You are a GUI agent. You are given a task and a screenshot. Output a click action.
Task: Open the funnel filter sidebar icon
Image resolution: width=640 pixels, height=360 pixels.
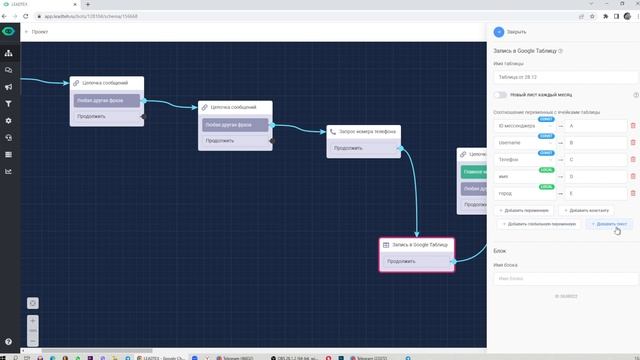[8, 104]
